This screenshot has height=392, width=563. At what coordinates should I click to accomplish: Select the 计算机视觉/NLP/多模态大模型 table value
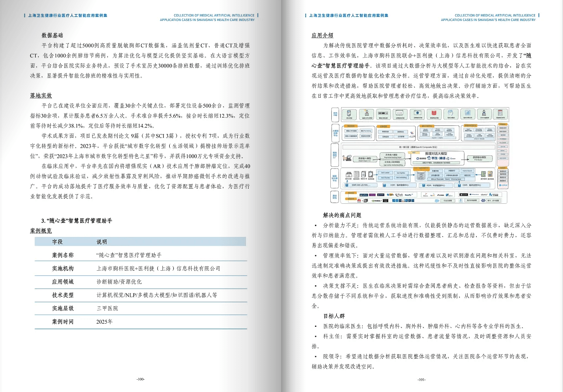pos(157,295)
